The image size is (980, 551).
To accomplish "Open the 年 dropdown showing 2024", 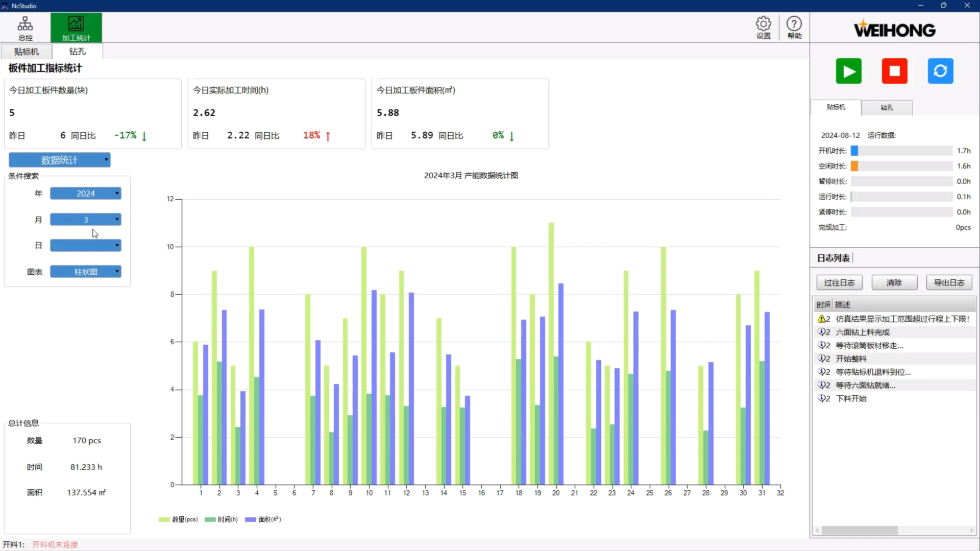I will pyautogui.click(x=85, y=194).
